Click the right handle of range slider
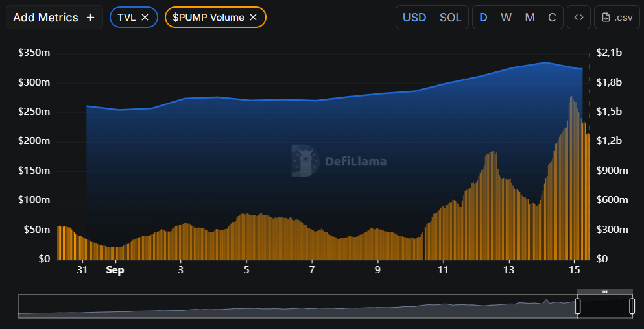The height and width of the screenshot is (329, 644). pos(632,306)
